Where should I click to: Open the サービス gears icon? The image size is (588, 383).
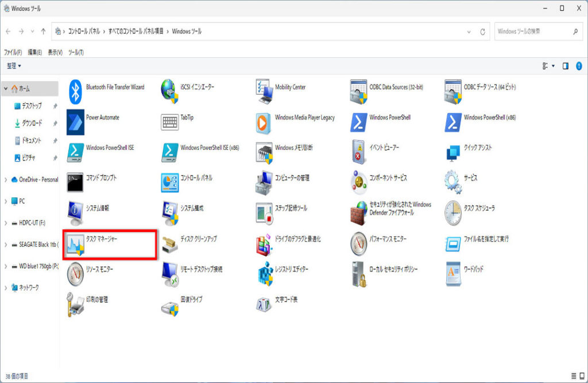click(x=453, y=183)
